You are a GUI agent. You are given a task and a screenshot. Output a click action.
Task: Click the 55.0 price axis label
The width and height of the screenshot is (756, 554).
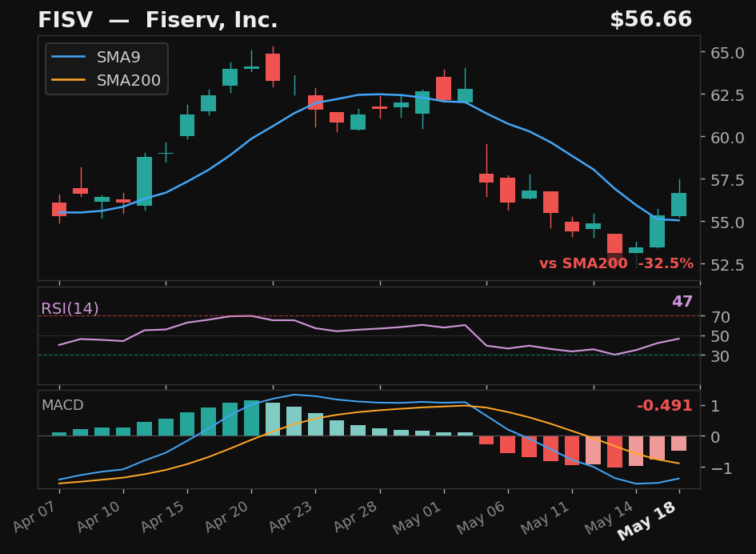pos(727,223)
